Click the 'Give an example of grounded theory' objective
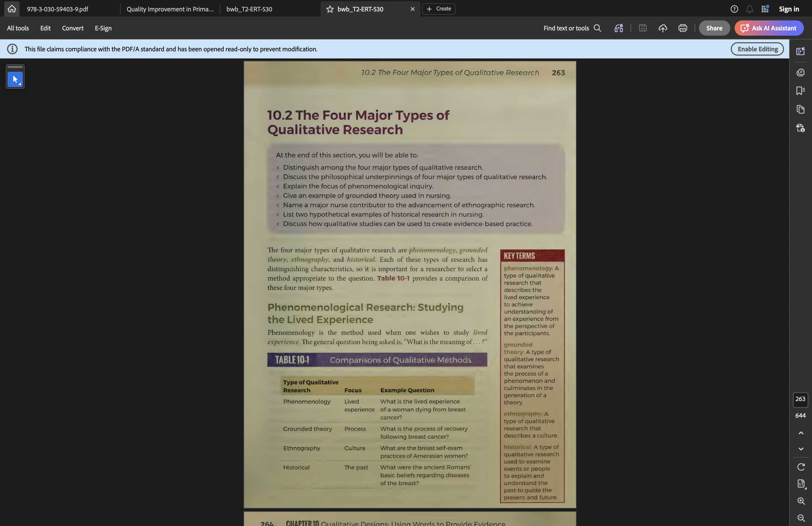 click(367, 196)
